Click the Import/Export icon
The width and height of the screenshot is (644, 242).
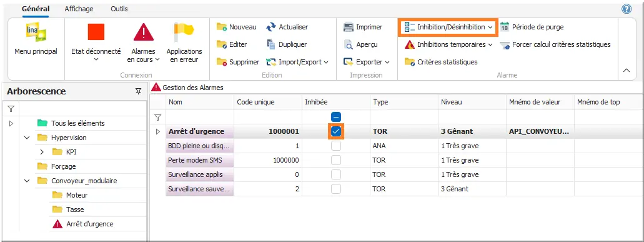(271, 62)
